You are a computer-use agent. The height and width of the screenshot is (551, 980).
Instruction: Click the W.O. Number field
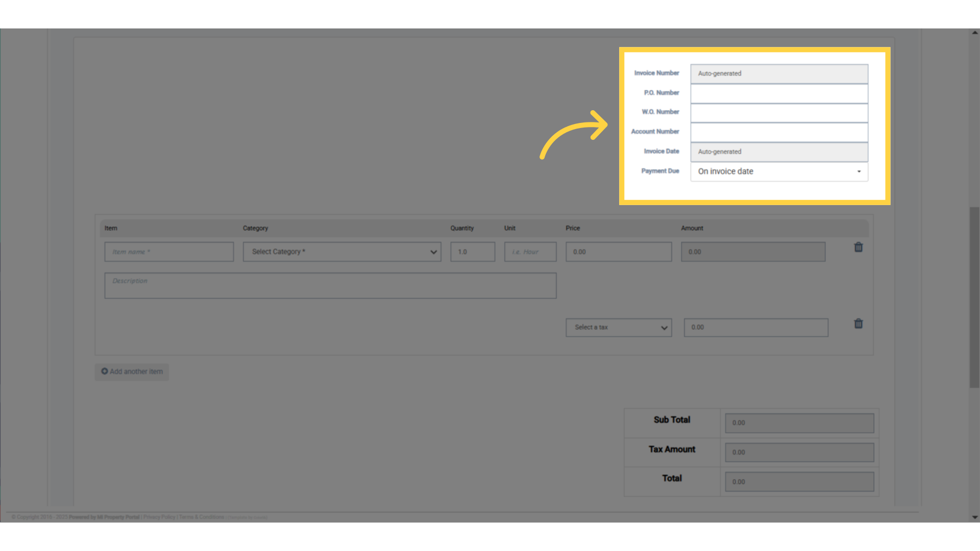[779, 113]
